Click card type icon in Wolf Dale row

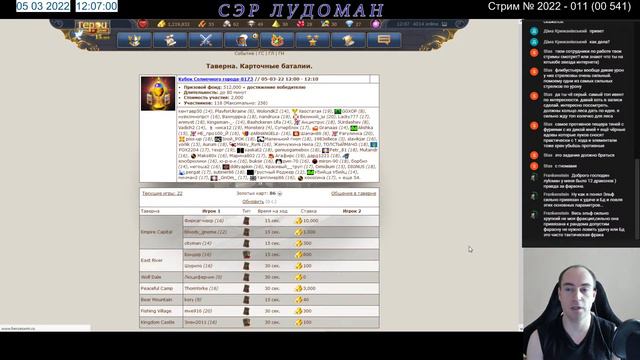[x=246, y=277]
